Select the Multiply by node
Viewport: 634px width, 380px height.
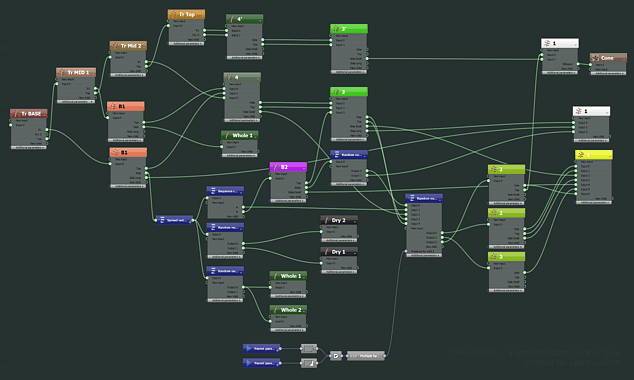point(366,356)
